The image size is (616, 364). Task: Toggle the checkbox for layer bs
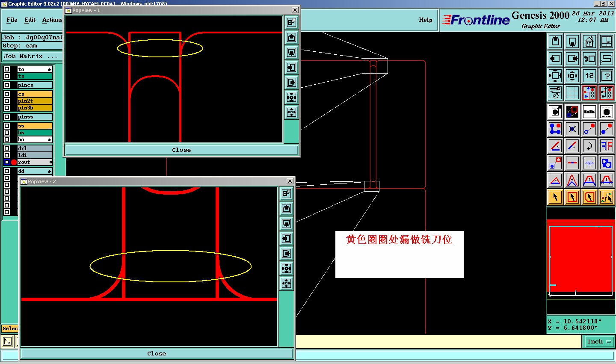7,133
